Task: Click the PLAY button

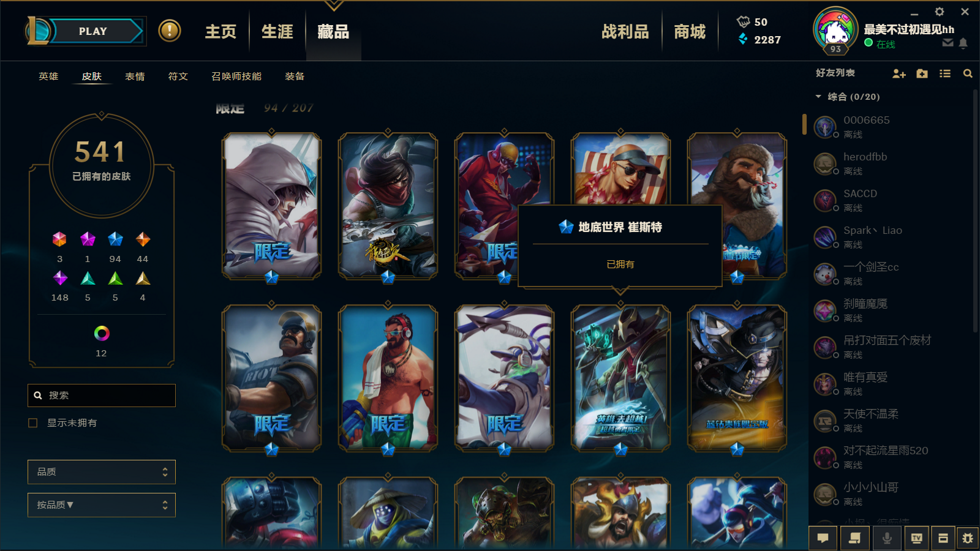Action: [x=93, y=31]
